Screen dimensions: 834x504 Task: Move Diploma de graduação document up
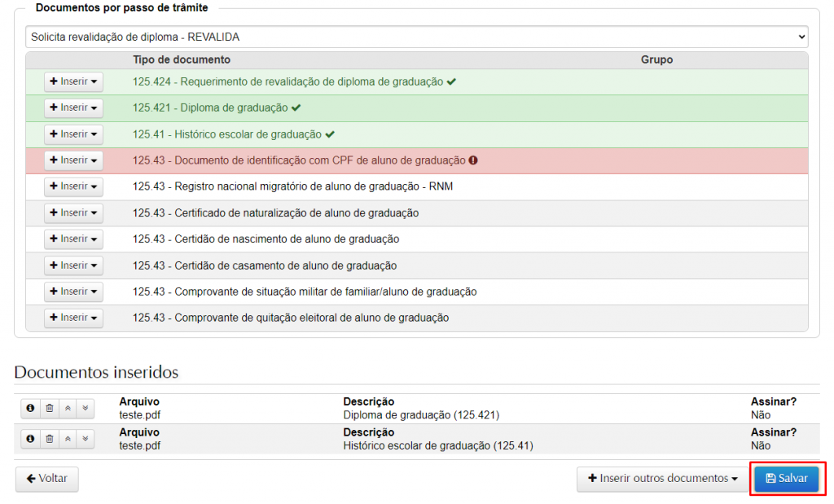[x=68, y=408]
